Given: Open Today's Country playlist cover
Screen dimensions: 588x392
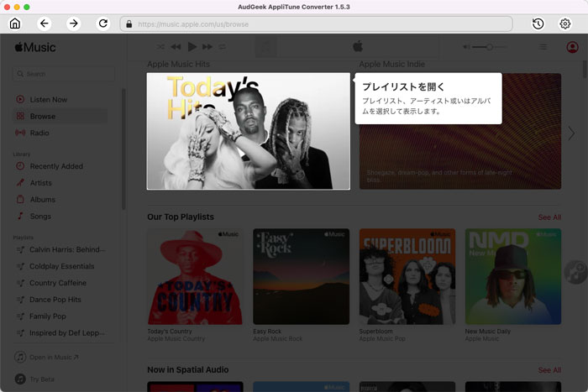Looking at the screenshot, I should (195, 276).
